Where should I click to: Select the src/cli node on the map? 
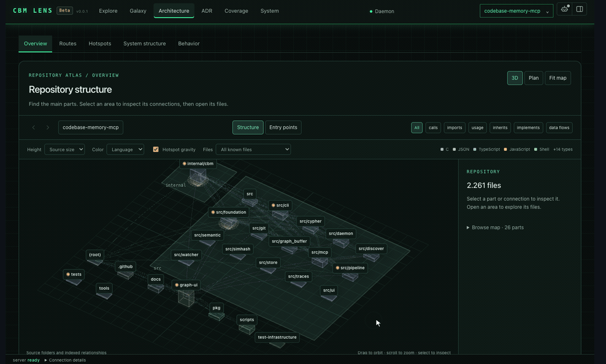pyautogui.click(x=280, y=205)
